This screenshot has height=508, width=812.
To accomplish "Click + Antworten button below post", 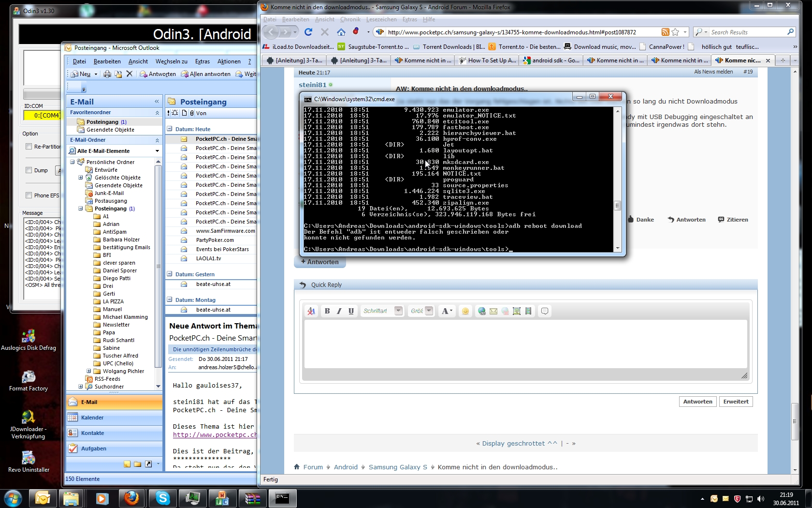I will tap(320, 262).
